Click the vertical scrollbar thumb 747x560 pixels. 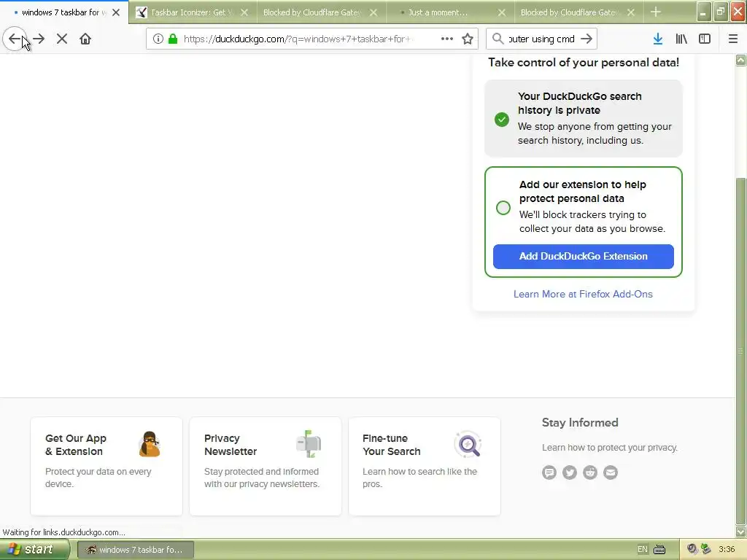pos(741,351)
